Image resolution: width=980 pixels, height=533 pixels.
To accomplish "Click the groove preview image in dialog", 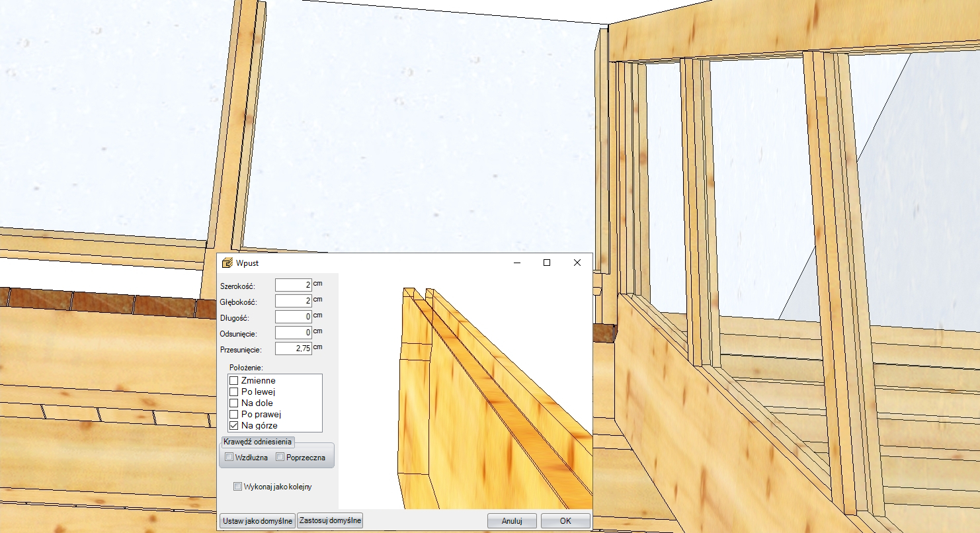I will (x=476, y=397).
